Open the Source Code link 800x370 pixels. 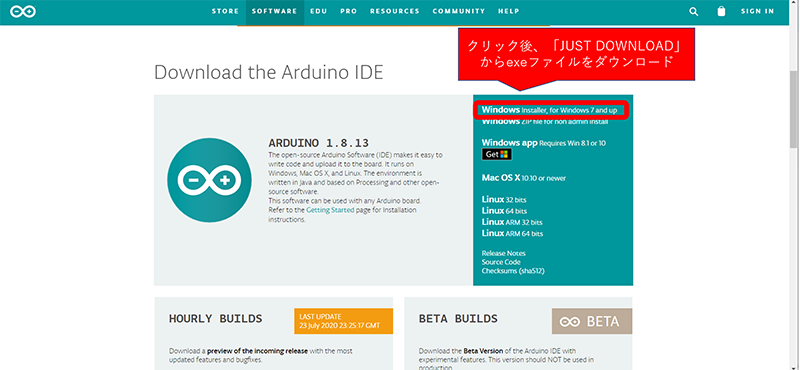501,262
